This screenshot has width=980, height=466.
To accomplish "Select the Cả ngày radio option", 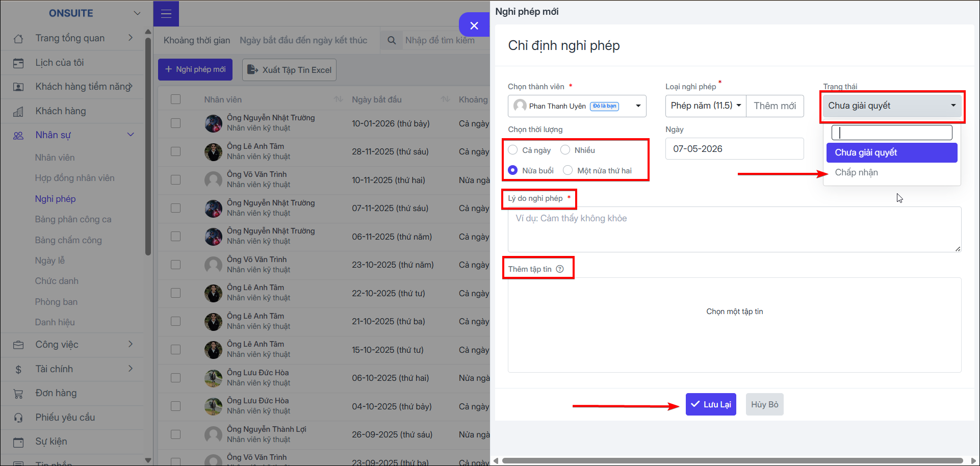I will 513,150.
